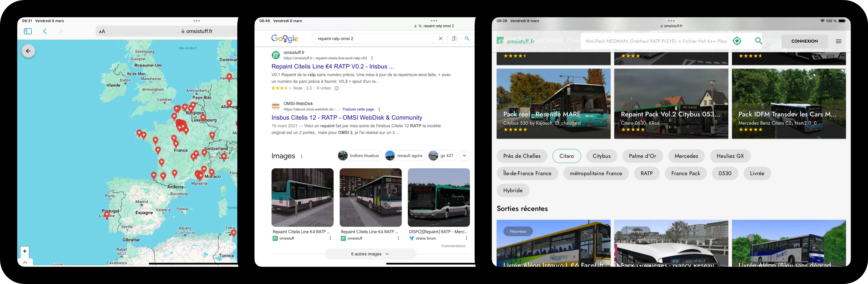Expand the bottom map panel chevron
Viewport: 868px width, 284px height.
coord(25,262)
